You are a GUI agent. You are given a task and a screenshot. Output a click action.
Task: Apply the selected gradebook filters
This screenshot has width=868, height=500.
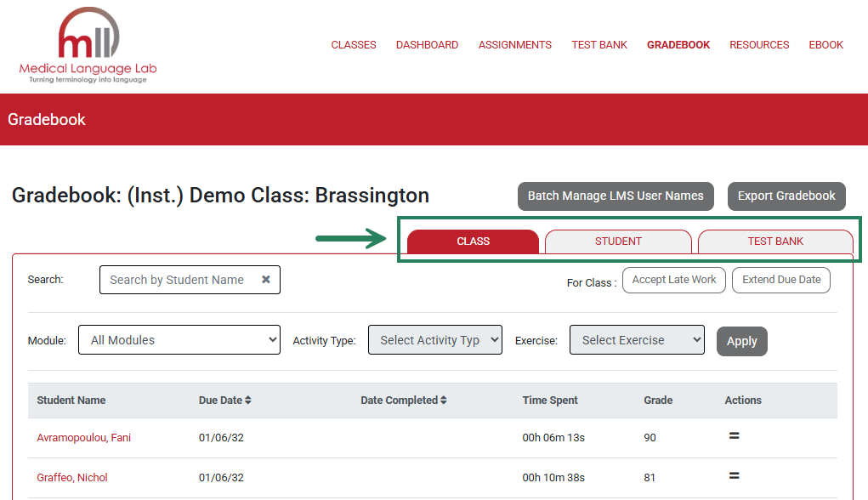tap(741, 340)
